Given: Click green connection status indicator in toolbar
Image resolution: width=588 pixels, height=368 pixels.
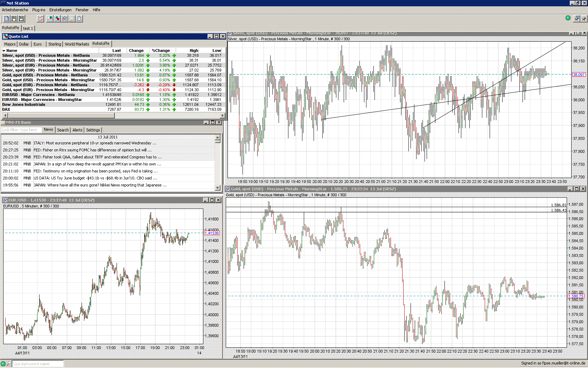Looking at the screenshot, I should coord(568,18).
